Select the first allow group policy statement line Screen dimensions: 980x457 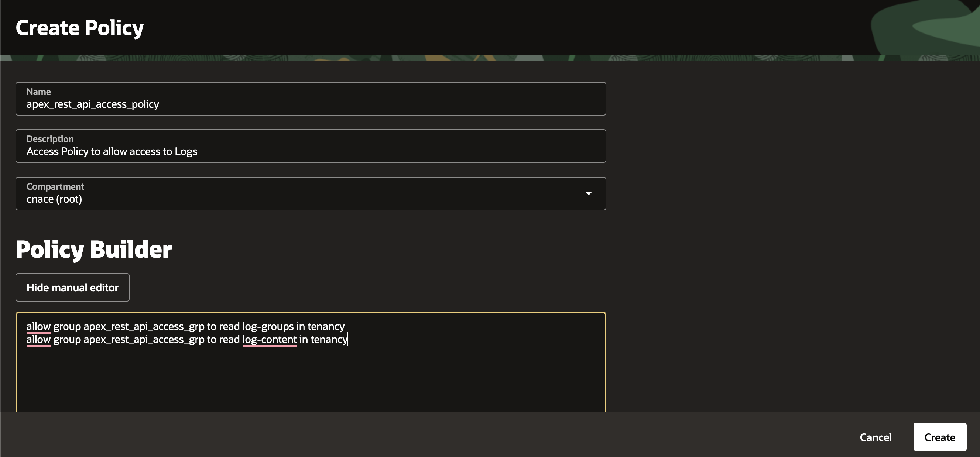point(185,326)
